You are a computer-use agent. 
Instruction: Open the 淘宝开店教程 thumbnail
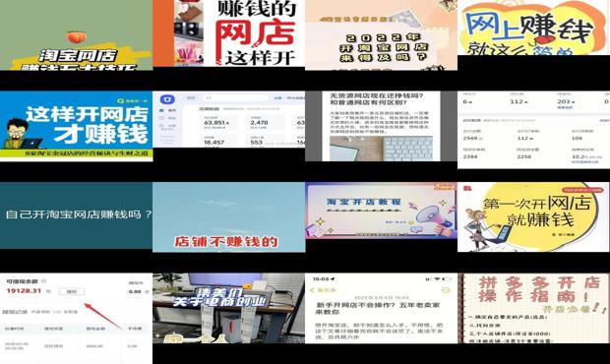point(382,211)
